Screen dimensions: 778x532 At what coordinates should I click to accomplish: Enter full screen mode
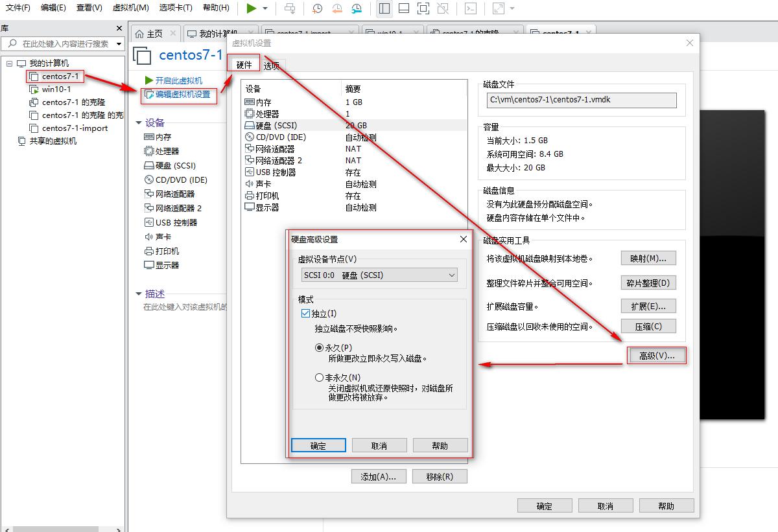pos(424,8)
